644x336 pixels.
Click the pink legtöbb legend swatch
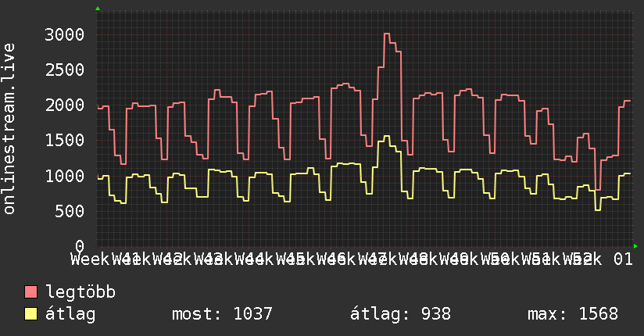click(30, 292)
